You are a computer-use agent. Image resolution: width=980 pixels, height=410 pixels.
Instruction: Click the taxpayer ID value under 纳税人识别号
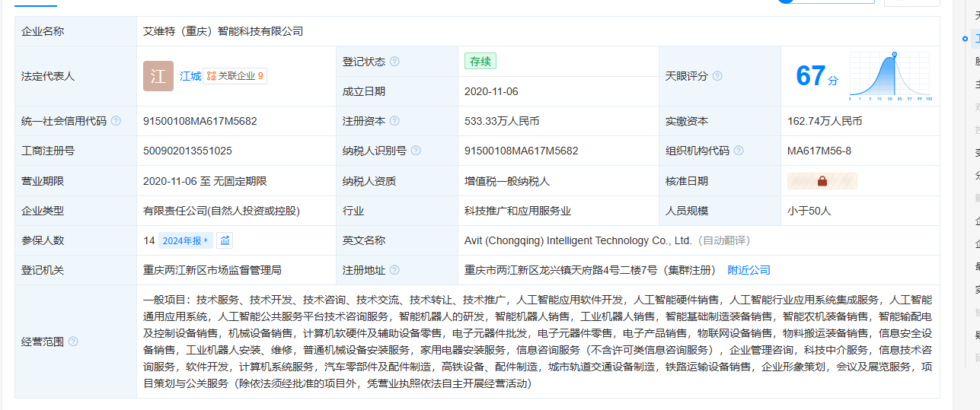point(522,151)
